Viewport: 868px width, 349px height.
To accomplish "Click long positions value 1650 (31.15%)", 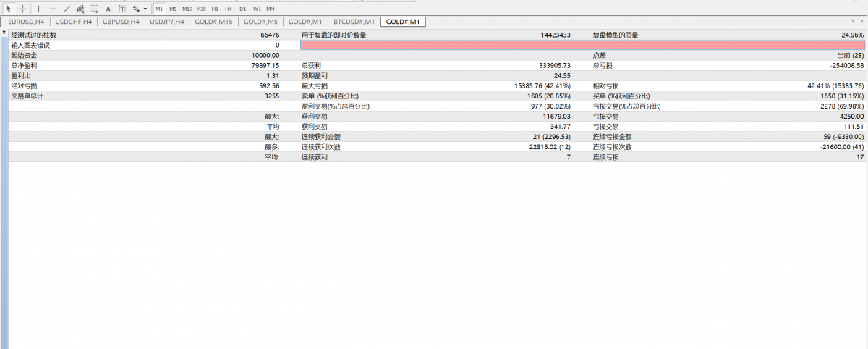I will 843,96.
